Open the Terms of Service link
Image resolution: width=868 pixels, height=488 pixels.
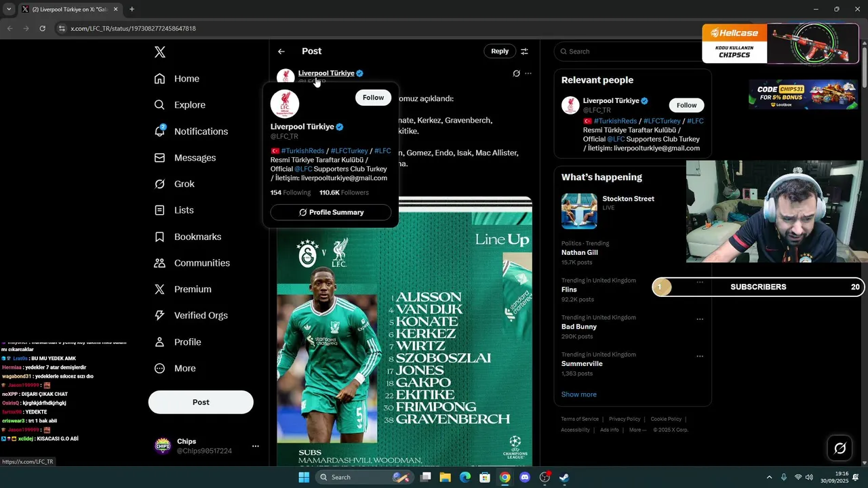(580, 419)
